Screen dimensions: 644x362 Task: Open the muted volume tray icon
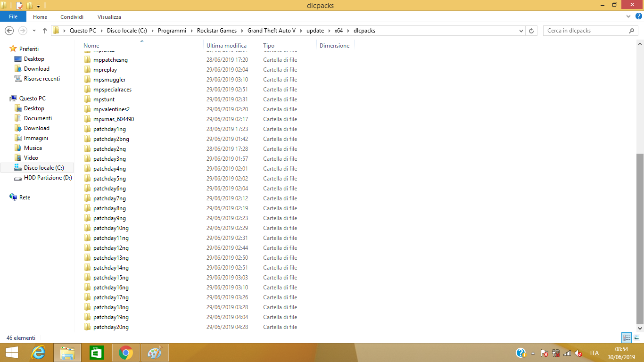pyautogui.click(x=578, y=353)
